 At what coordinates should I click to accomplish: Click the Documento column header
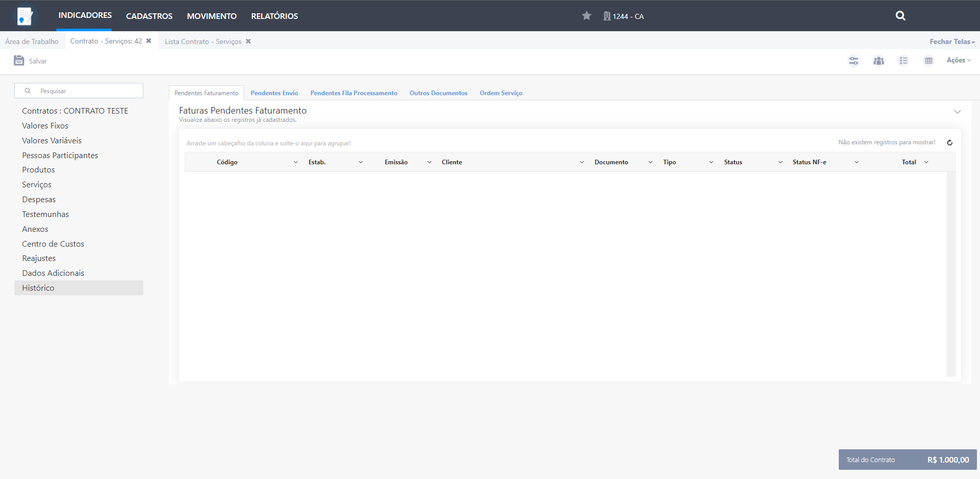(611, 162)
